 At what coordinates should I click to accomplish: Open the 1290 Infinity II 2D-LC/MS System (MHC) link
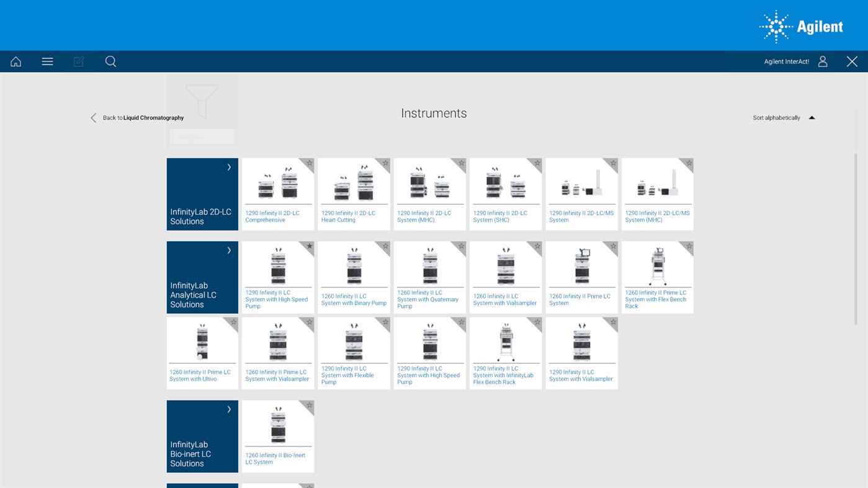click(657, 216)
